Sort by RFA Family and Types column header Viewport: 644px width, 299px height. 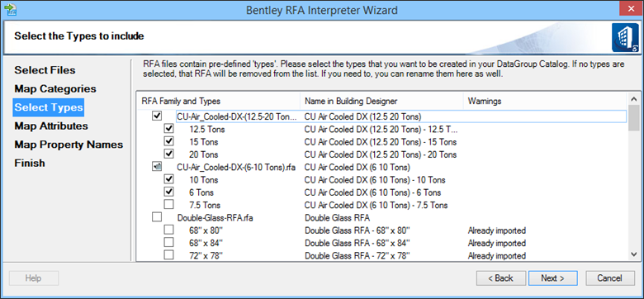click(219, 101)
